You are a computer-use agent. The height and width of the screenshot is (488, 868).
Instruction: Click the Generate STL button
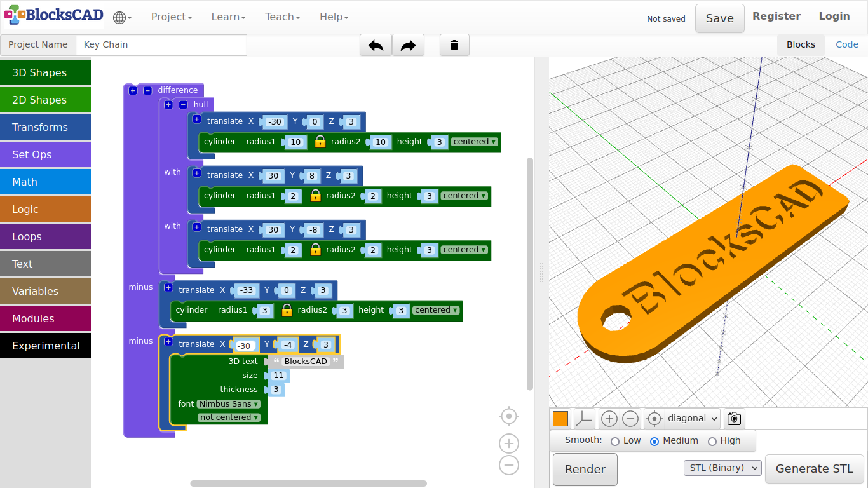pyautogui.click(x=814, y=469)
